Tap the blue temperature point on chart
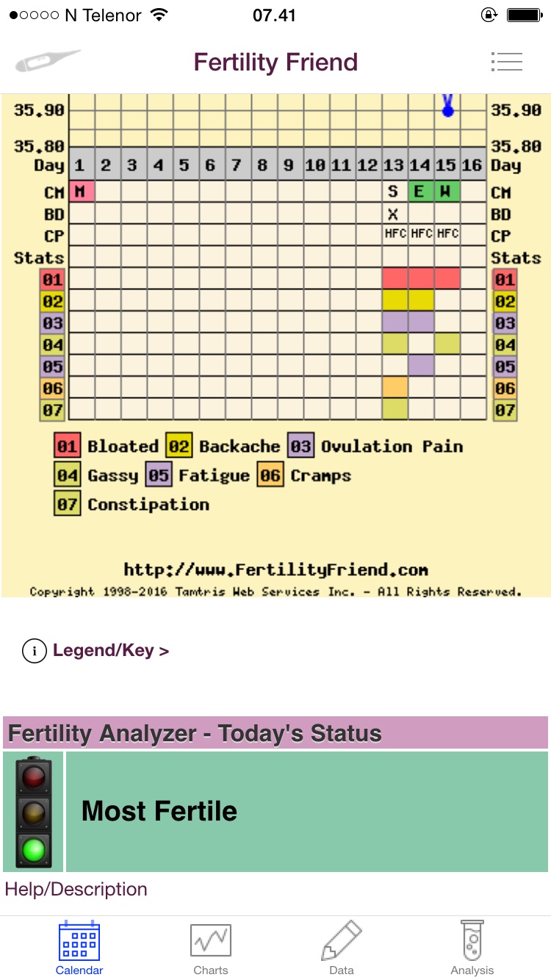This screenshot has height=980, width=551. (x=447, y=109)
